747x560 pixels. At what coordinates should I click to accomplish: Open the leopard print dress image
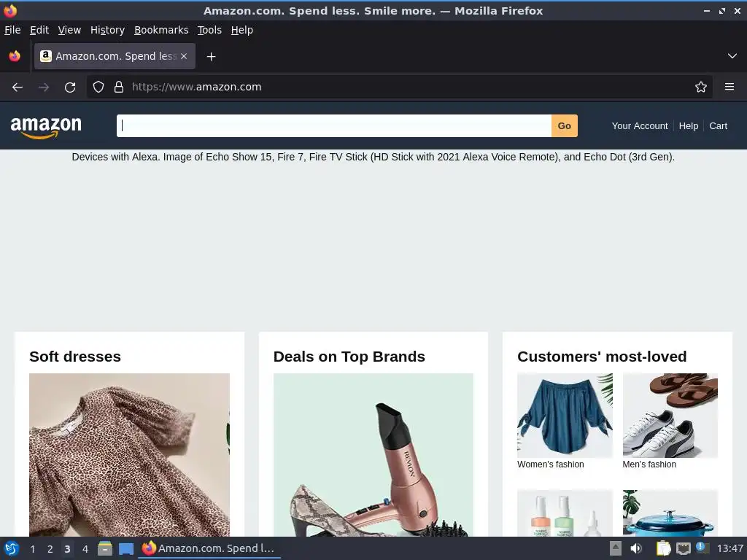point(129,455)
